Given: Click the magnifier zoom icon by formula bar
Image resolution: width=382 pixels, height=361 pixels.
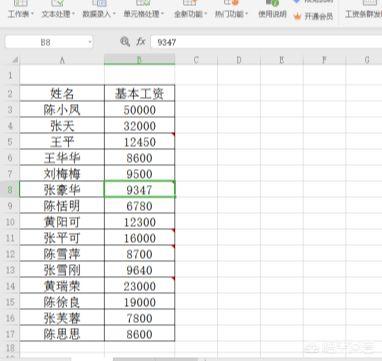Looking at the screenshot, I should [125, 42].
